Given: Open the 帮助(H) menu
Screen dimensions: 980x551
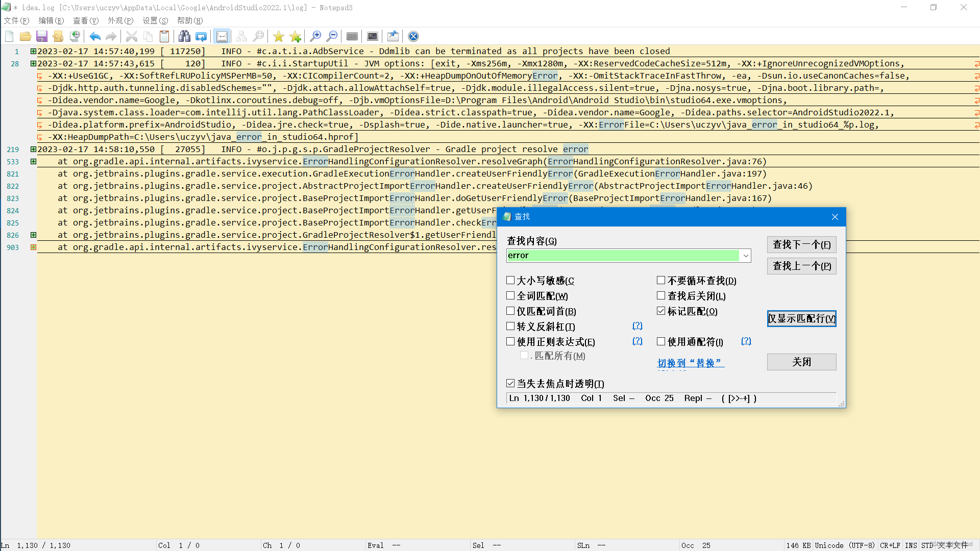Looking at the screenshot, I should 190,20.
